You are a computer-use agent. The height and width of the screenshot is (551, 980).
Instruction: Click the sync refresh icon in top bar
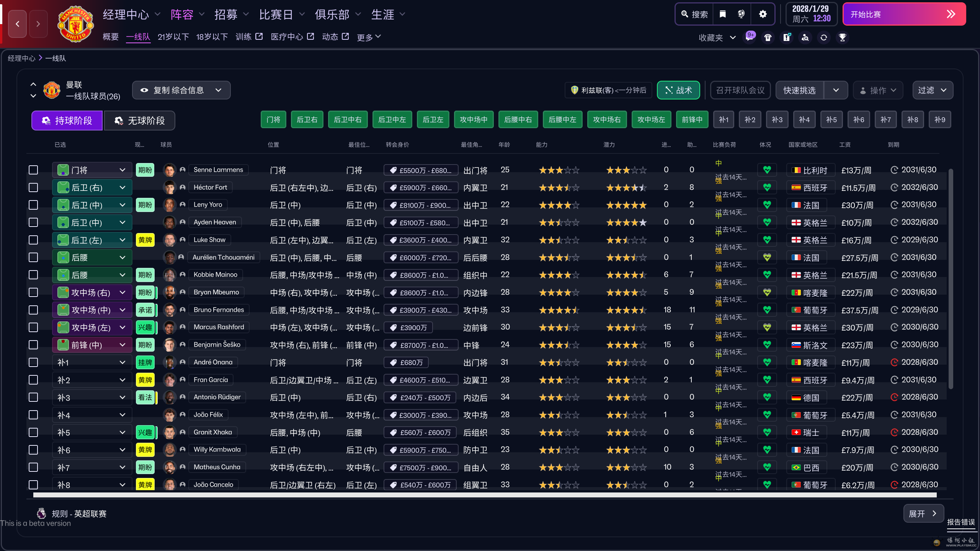823,37
